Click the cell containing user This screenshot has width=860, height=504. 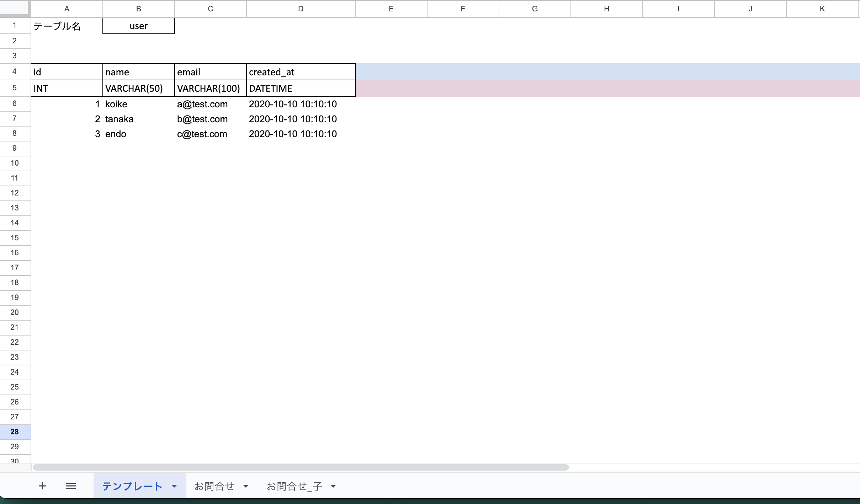click(x=138, y=26)
